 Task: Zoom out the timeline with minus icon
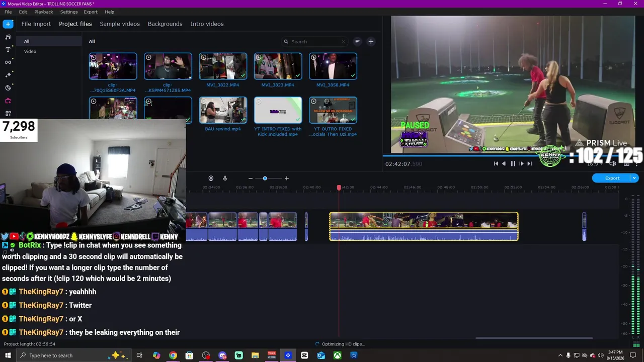click(251, 178)
